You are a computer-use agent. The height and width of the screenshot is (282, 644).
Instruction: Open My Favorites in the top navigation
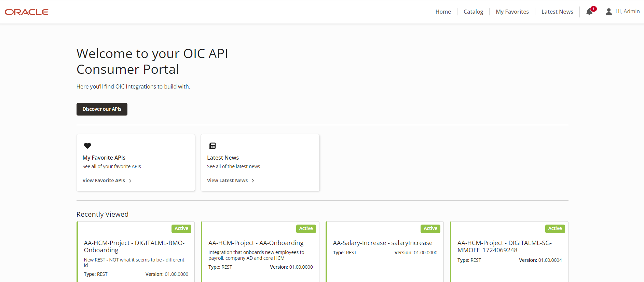[x=512, y=12]
